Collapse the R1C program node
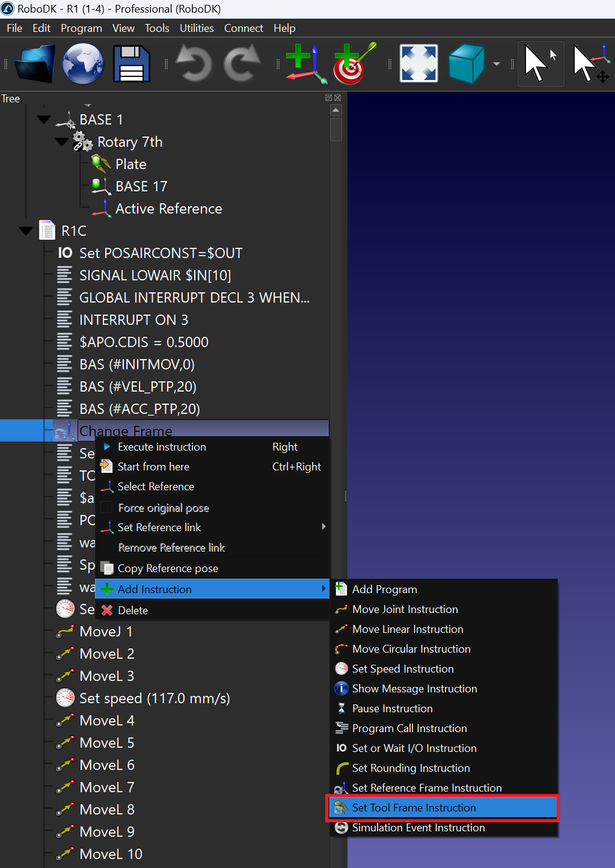Image resolution: width=615 pixels, height=868 pixels. click(x=26, y=230)
